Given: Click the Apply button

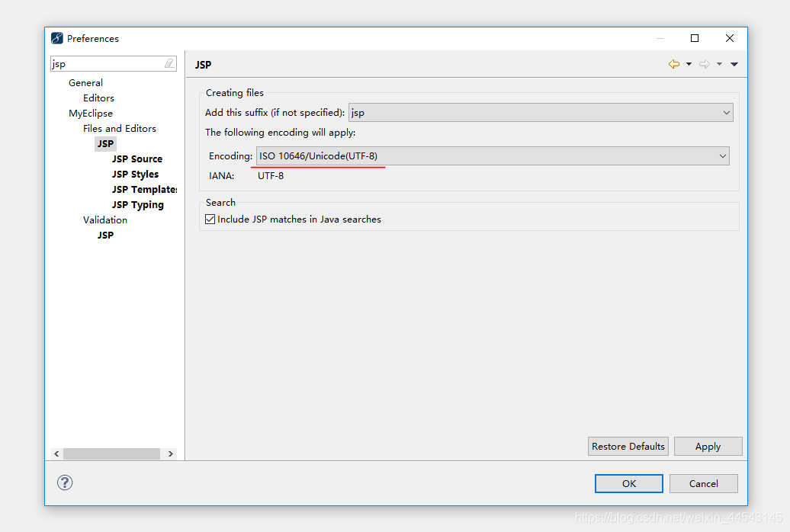Looking at the screenshot, I should [708, 447].
